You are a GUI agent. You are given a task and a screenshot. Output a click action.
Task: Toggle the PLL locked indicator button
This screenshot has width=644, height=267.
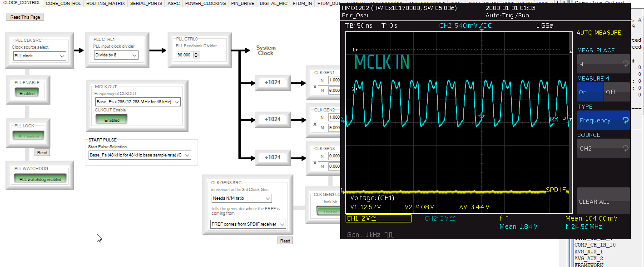point(29,136)
